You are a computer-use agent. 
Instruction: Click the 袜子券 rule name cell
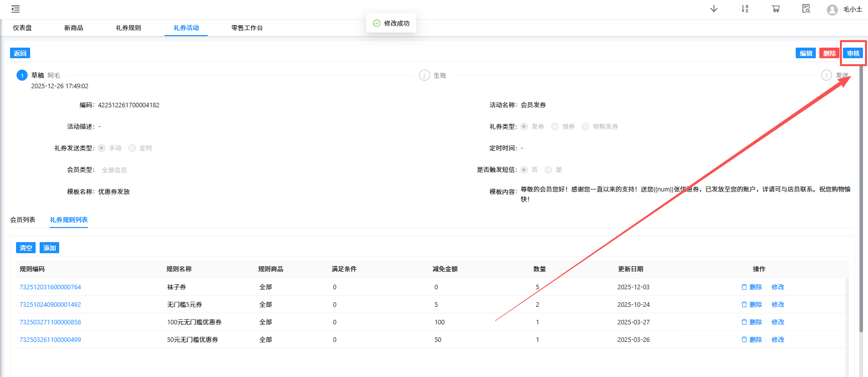coord(177,287)
